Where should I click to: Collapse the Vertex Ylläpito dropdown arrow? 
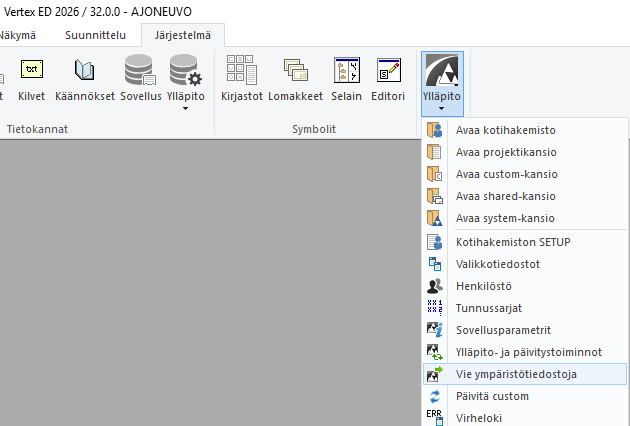pos(441,109)
